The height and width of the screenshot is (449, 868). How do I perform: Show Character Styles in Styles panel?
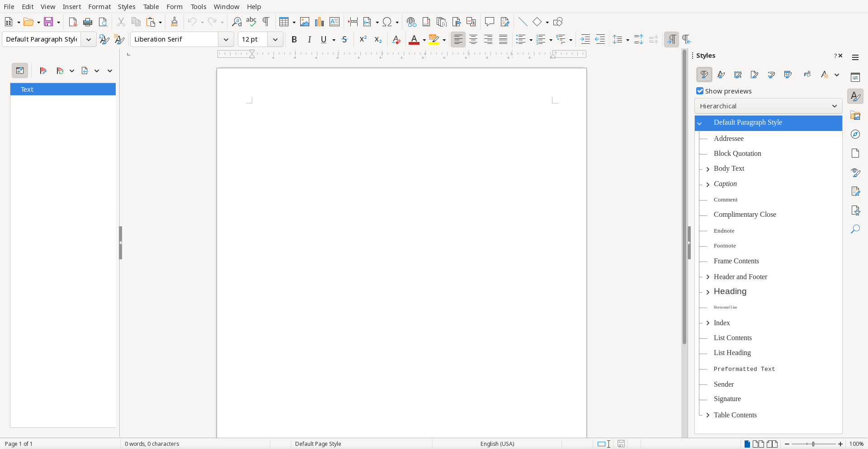721,75
